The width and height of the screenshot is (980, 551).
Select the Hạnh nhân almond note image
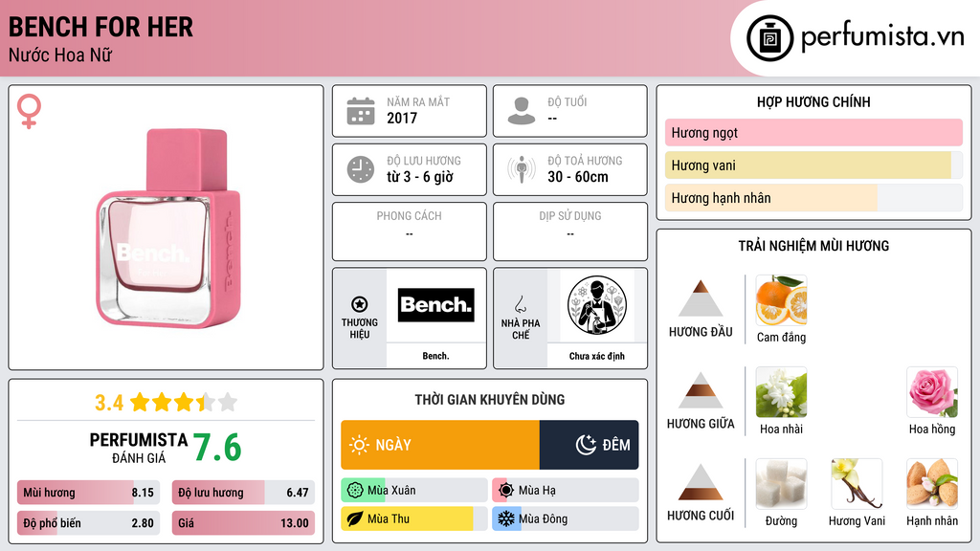(932, 484)
